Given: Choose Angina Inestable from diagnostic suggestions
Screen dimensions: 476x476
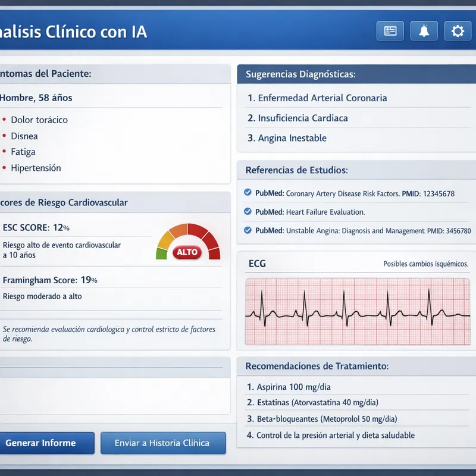Looking at the screenshot, I should pos(287,138).
